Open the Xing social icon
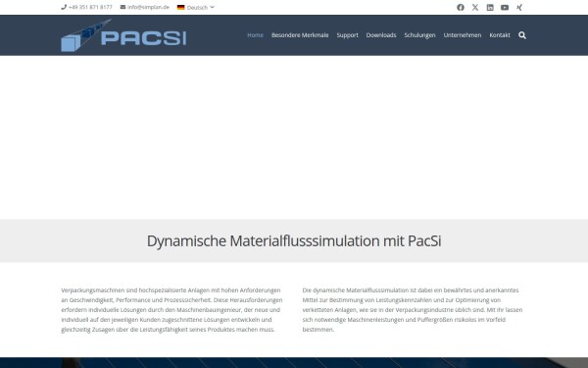This screenshot has width=588, height=368. (519, 8)
